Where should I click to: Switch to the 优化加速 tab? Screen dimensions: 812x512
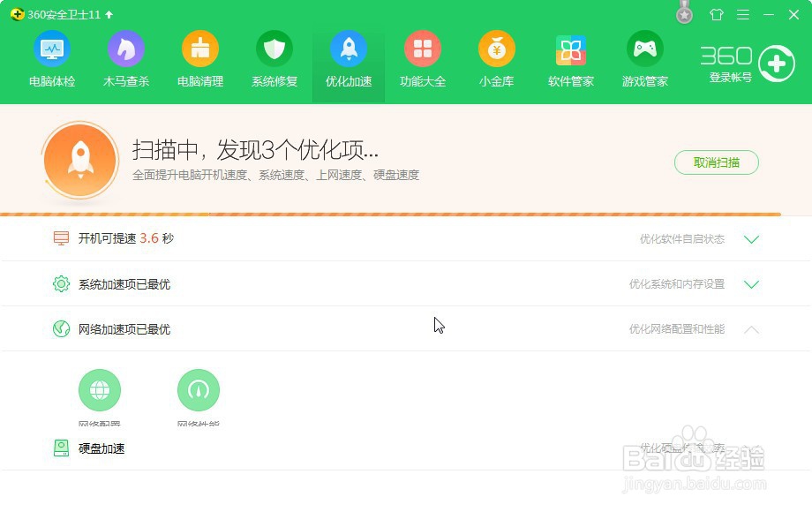click(x=349, y=59)
